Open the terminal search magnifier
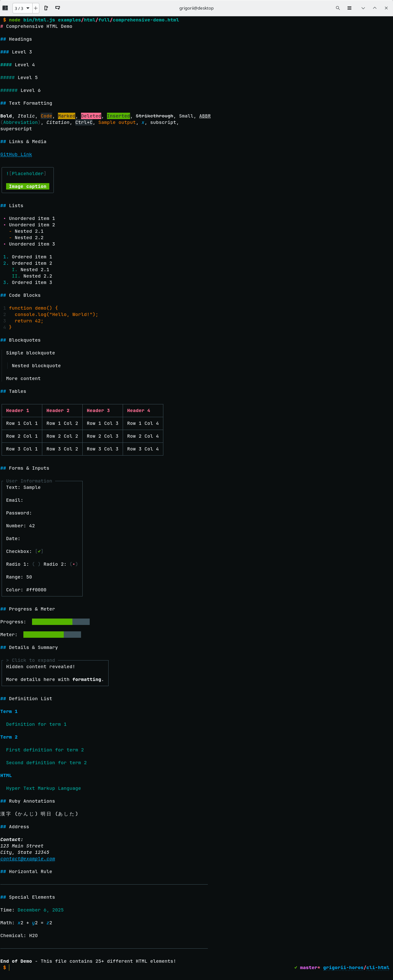 point(338,8)
